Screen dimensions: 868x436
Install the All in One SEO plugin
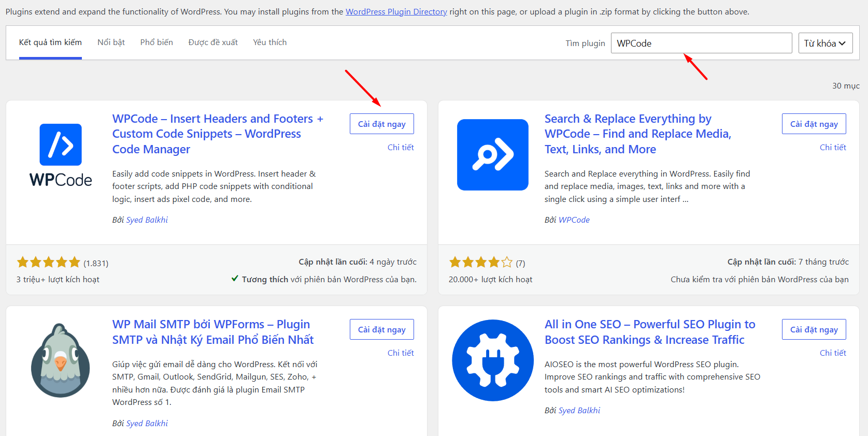(814, 329)
